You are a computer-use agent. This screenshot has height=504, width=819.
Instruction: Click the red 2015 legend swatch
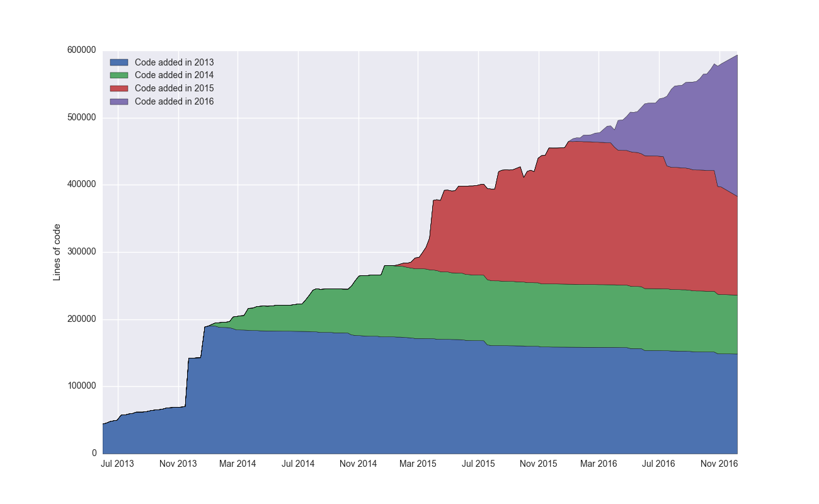click(119, 88)
